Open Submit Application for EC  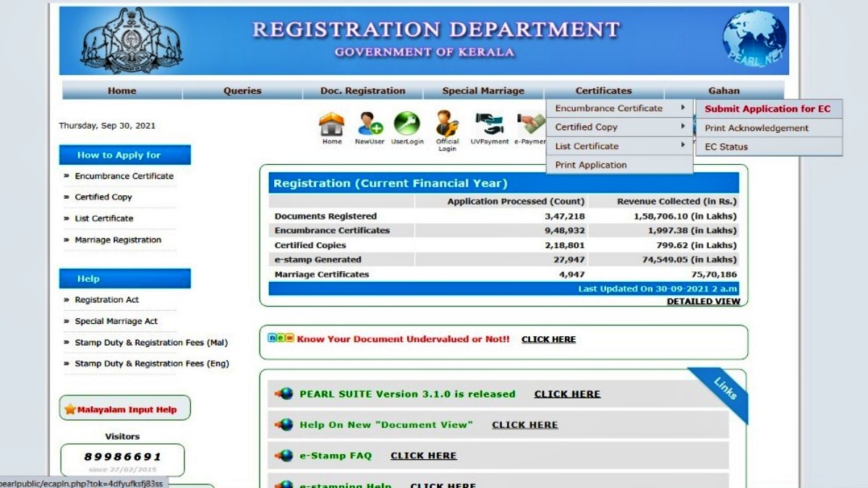769,108
